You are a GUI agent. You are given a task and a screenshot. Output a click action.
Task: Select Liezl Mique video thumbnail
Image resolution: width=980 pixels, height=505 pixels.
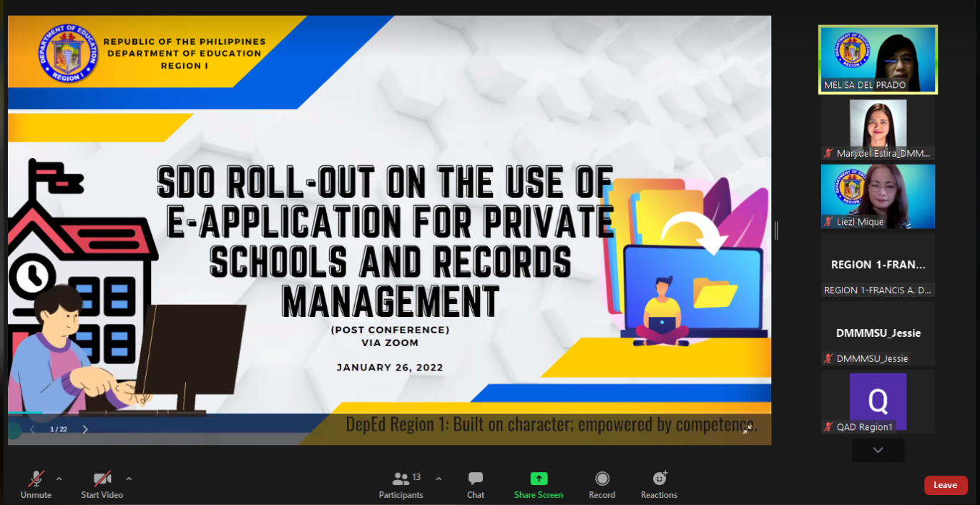[x=878, y=197]
